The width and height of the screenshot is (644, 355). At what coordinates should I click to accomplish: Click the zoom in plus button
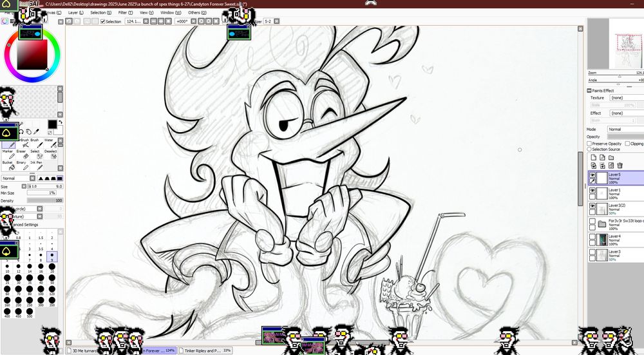(160, 21)
